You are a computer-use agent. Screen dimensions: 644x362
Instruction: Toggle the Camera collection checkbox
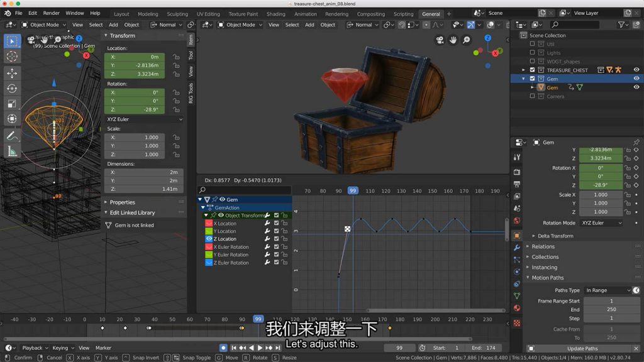point(532,96)
